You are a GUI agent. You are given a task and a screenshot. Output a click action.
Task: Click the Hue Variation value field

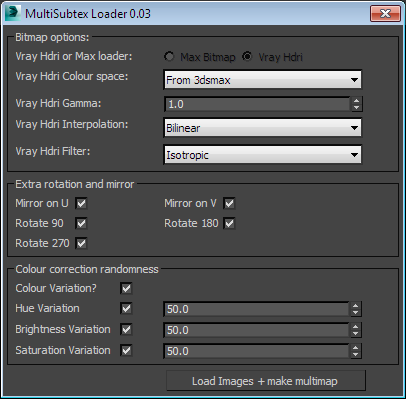click(256, 309)
